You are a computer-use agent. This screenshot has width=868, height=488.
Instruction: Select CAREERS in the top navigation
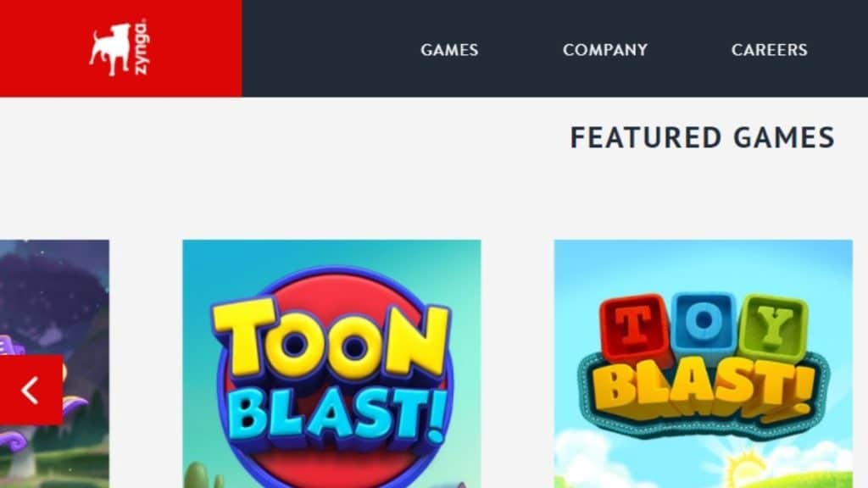click(x=769, y=50)
